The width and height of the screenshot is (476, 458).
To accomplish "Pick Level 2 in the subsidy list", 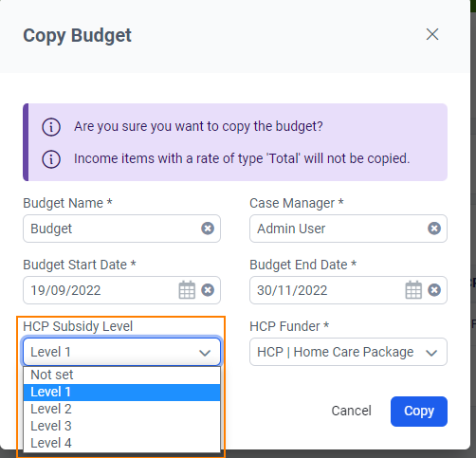I will (121, 410).
